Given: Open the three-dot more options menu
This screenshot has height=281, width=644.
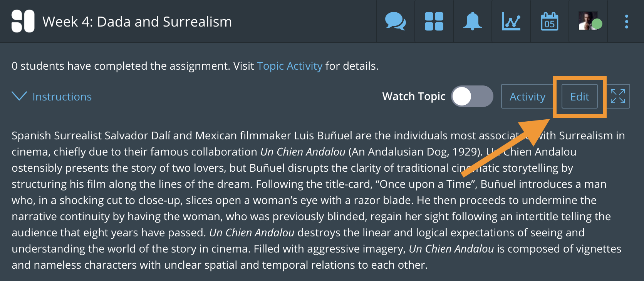Looking at the screenshot, I should 626,22.
